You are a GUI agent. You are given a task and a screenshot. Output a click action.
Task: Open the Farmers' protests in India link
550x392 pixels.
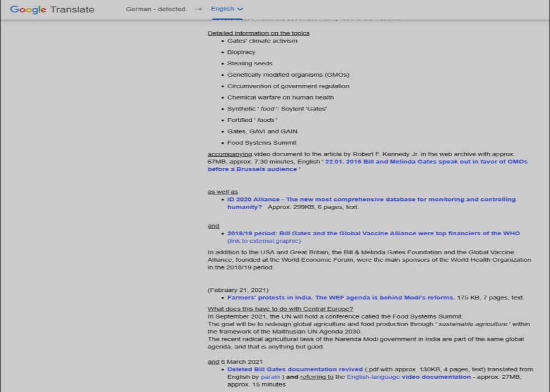[x=341, y=298]
